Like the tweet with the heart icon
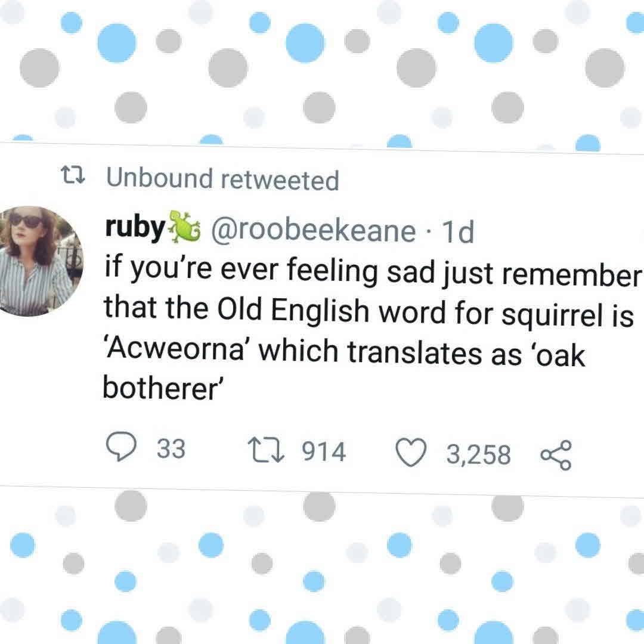Viewport: 644px width, 644px height. (x=413, y=454)
